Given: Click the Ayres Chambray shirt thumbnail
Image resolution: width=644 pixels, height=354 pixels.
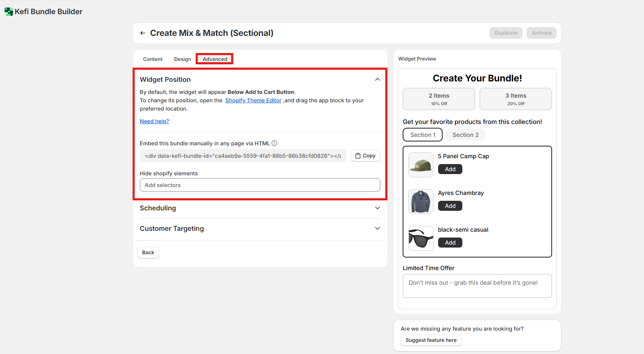Looking at the screenshot, I should pyautogui.click(x=421, y=202).
